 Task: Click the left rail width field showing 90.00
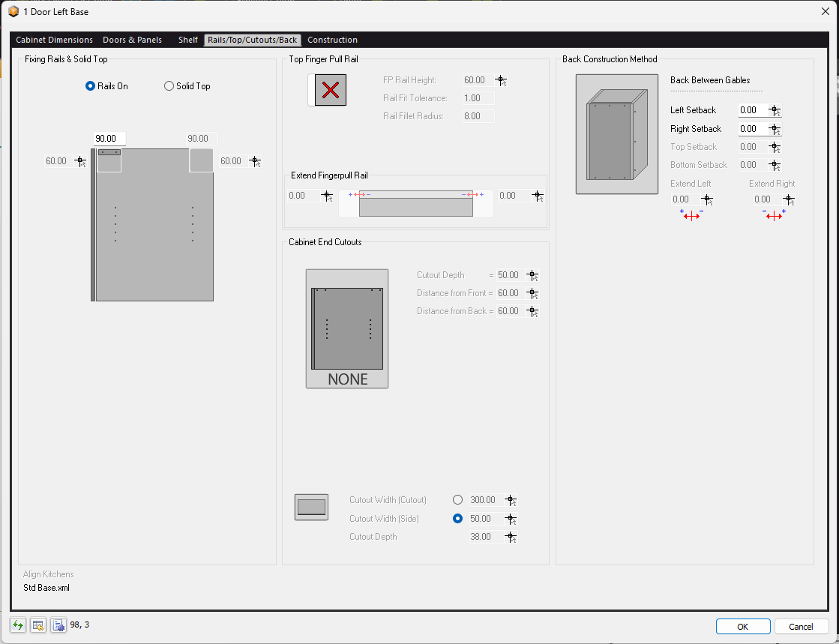[x=109, y=139]
